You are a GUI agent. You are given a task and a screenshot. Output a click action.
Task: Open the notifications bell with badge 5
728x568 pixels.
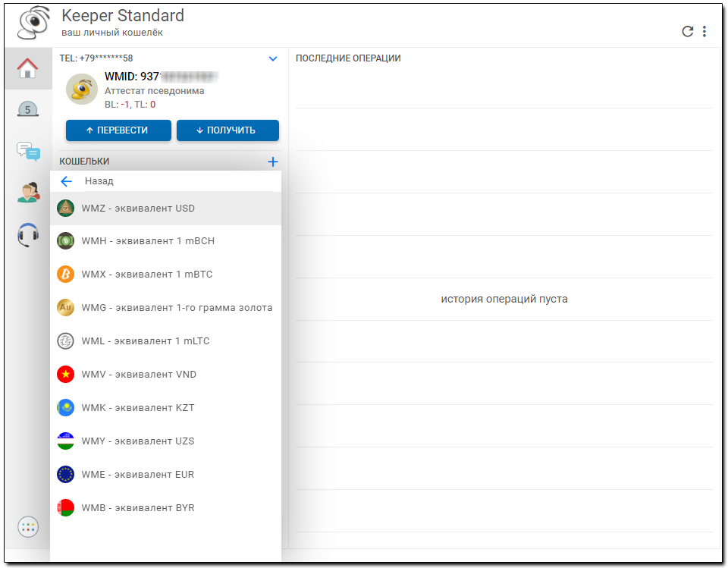tap(28, 109)
